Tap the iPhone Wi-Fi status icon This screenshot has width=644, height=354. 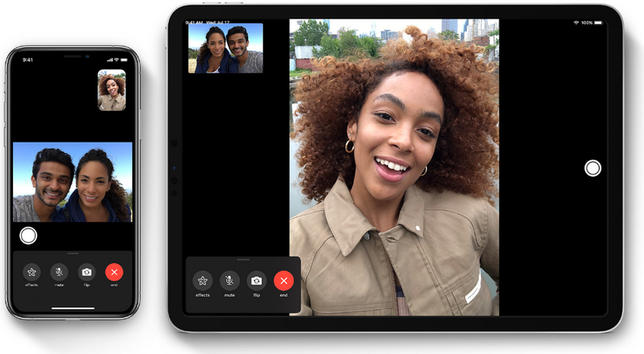117,60
